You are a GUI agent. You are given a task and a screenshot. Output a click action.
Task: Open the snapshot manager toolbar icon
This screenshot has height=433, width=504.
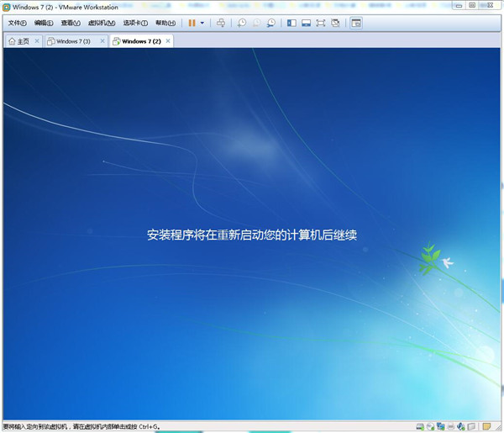point(271,23)
